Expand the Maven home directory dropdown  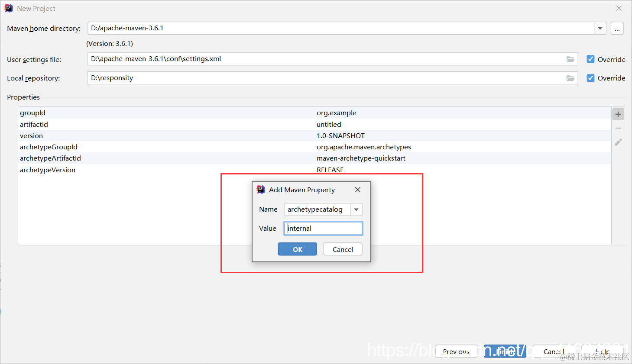[x=600, y=28]
